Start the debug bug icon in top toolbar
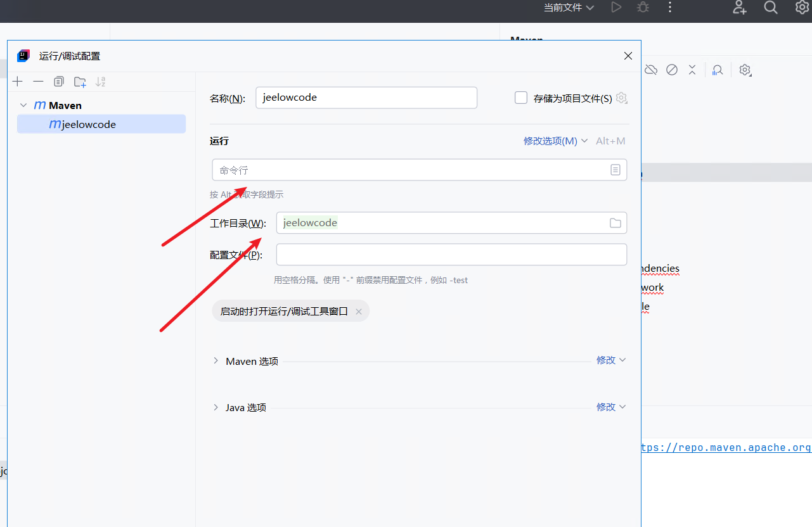 pos(643,8)
